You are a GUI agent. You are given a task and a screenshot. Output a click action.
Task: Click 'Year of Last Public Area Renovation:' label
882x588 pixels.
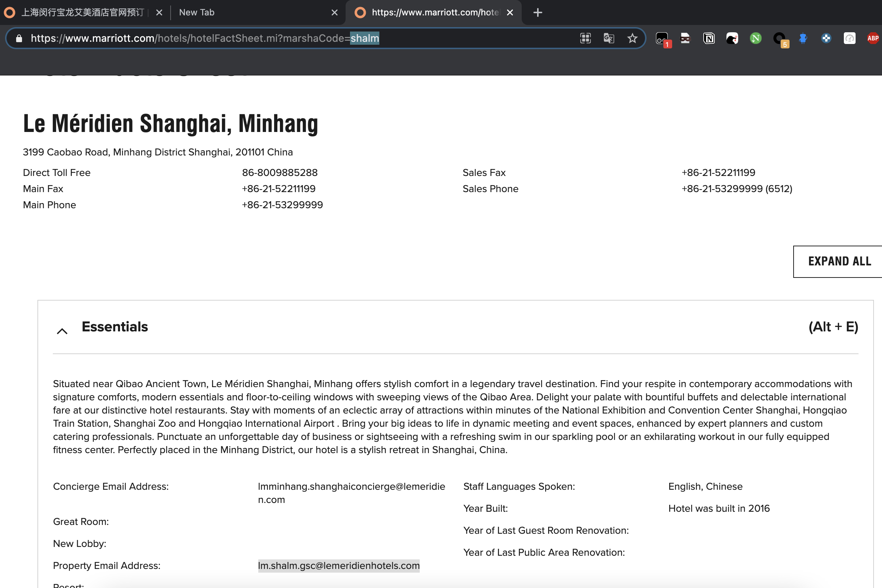(544, 552)
